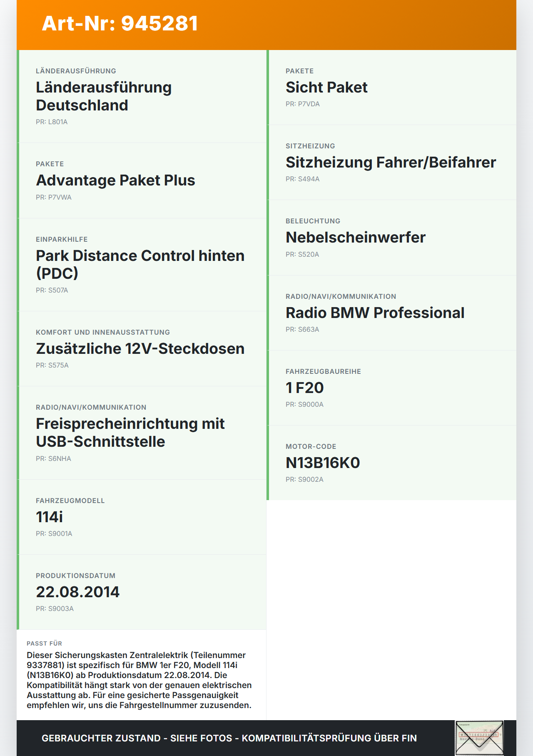The height and width of the screenshot is (756, 533).
Task: Select the Advantage Paket Plus entry
Action: click(x=142, y=180)
